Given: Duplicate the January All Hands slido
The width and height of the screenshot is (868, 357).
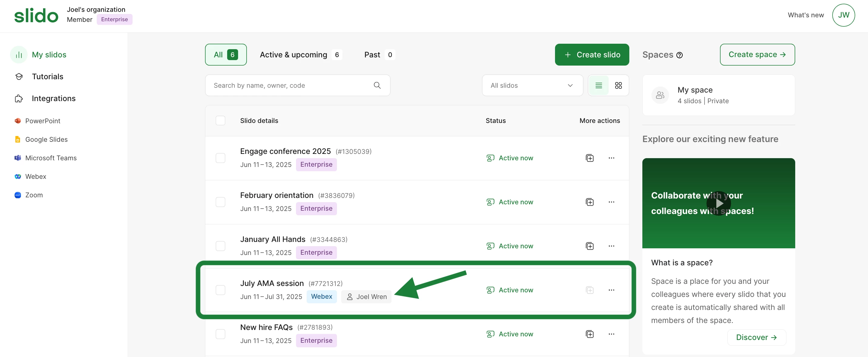Looking at the screenshot, I should coord(590,246).
